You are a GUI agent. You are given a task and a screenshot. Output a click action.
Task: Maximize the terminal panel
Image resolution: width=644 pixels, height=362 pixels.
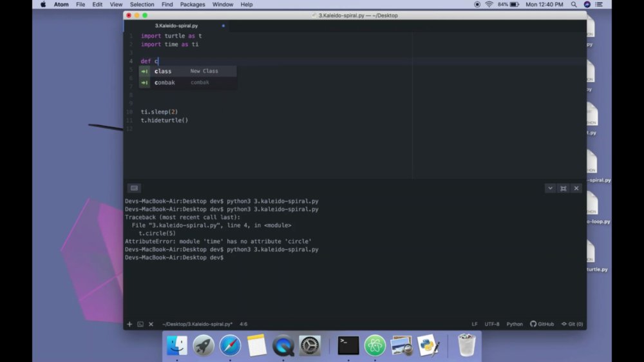click(x=563, y=188)
